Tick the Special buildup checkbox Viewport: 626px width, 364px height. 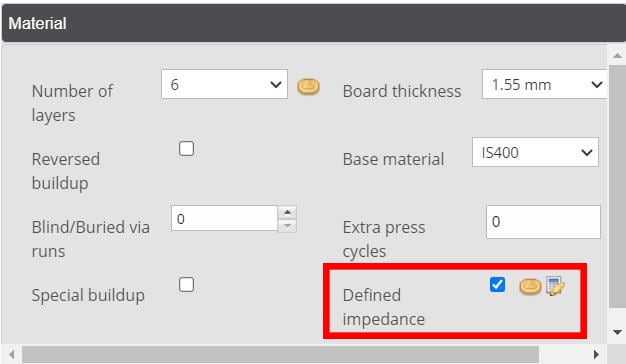tap(186, 285)
